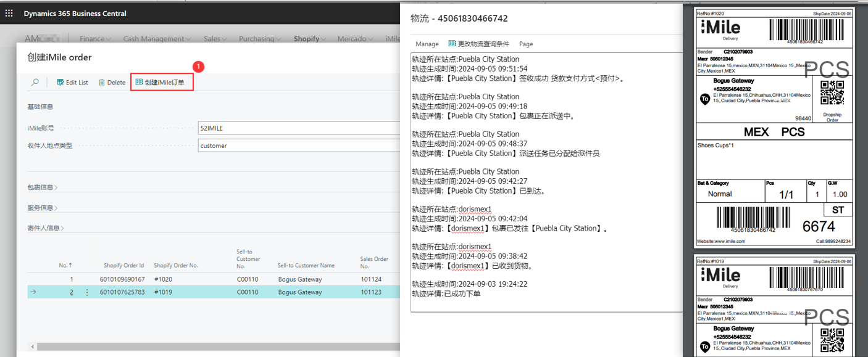Open the Page menu in 物流 window

click(x=526, y=44)
